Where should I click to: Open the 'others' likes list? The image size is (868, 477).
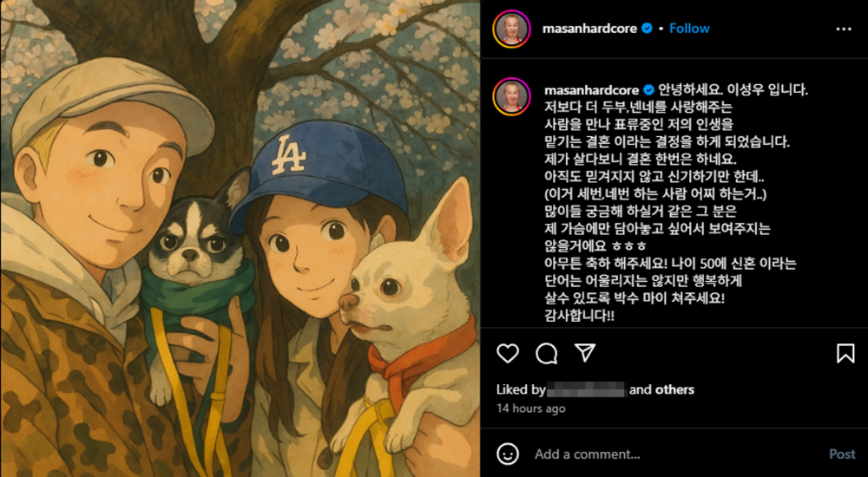tap(674, 389)
